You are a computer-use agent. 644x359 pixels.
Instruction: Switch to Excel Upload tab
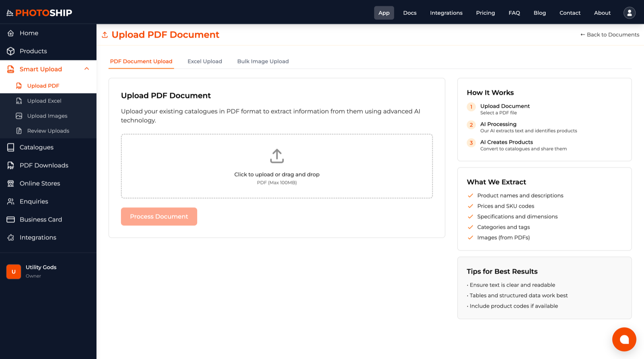(x=205, y=62)
